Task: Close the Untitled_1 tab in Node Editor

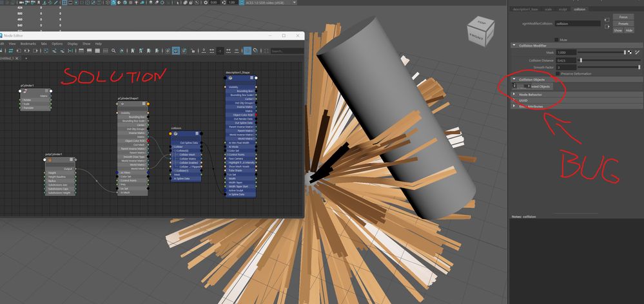Action: point(18,58)
